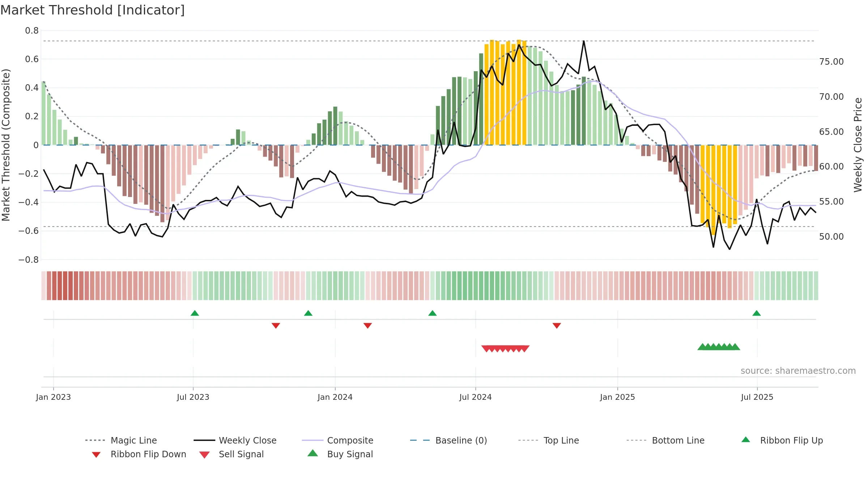Toggle the Ribbon Flip Down legend entry
868x488 pixels.
pyautogui.click(x=139, y=454)
